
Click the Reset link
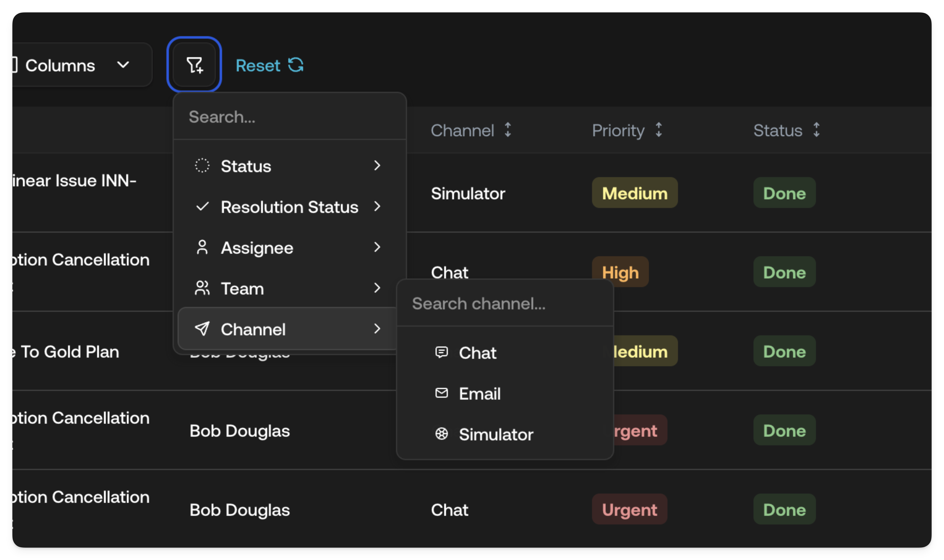click(258, 65)
